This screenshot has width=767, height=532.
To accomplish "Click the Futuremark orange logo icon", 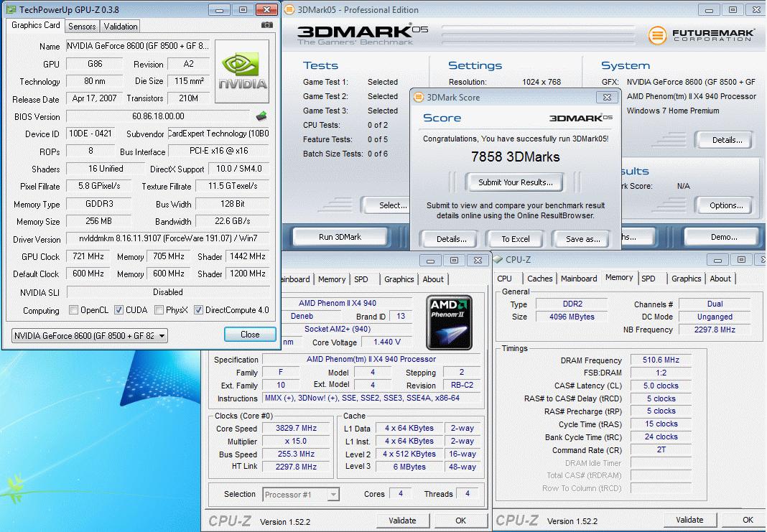I will pyautogui.click(x=657, y=35).
